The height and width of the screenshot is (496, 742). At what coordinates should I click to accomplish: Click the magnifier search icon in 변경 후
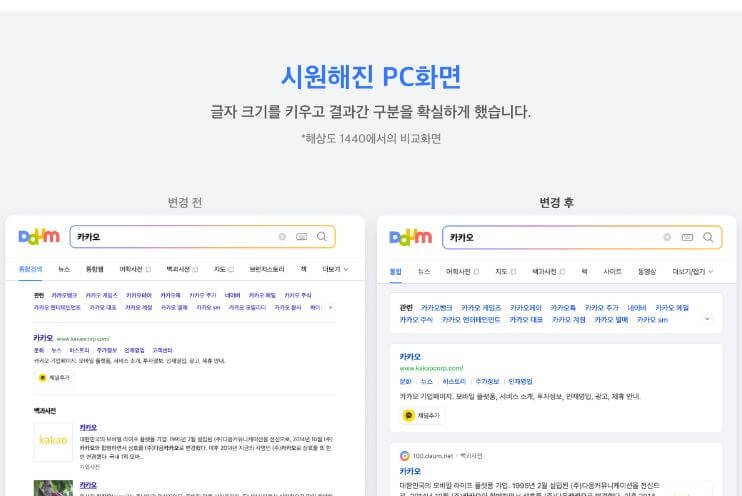[708, 237]
